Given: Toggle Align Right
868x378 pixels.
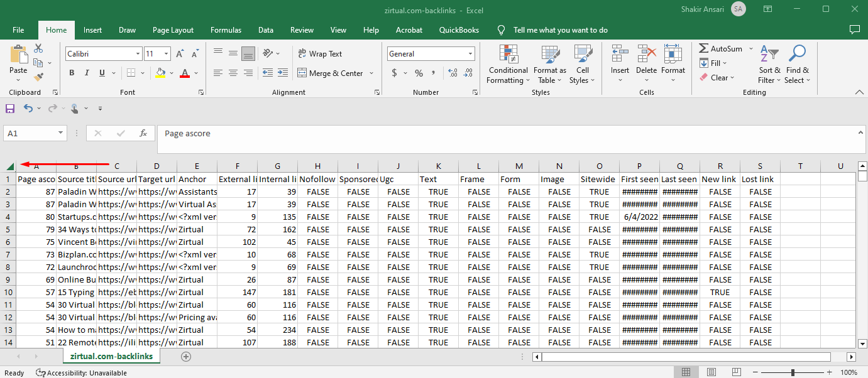Looking at the screenshot, I should coord(248,73).
